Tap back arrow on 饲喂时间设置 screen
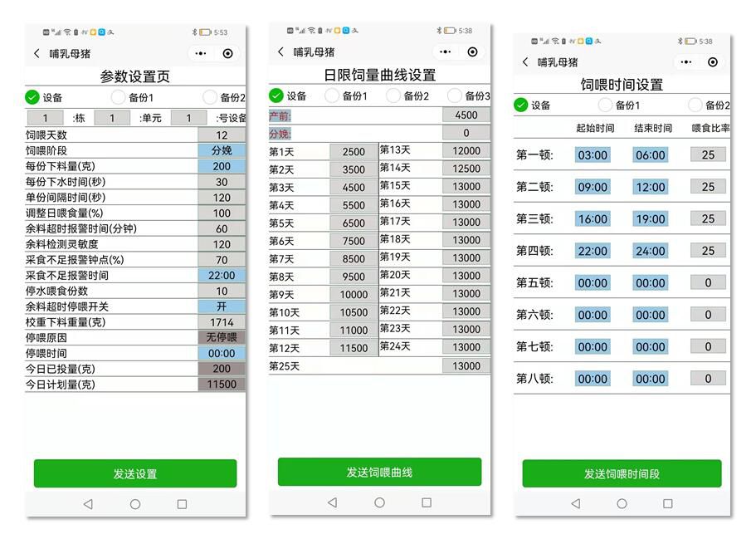 (525, 62)
